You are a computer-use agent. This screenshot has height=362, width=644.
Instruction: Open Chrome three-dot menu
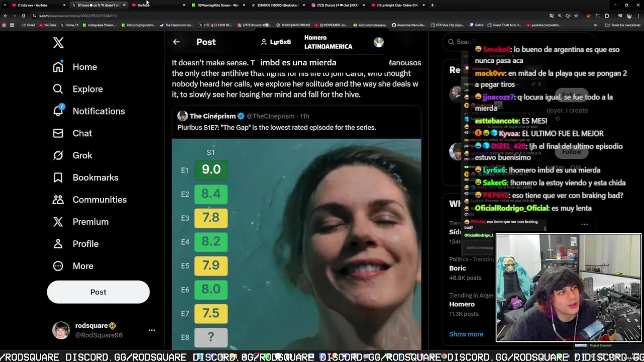638,16
